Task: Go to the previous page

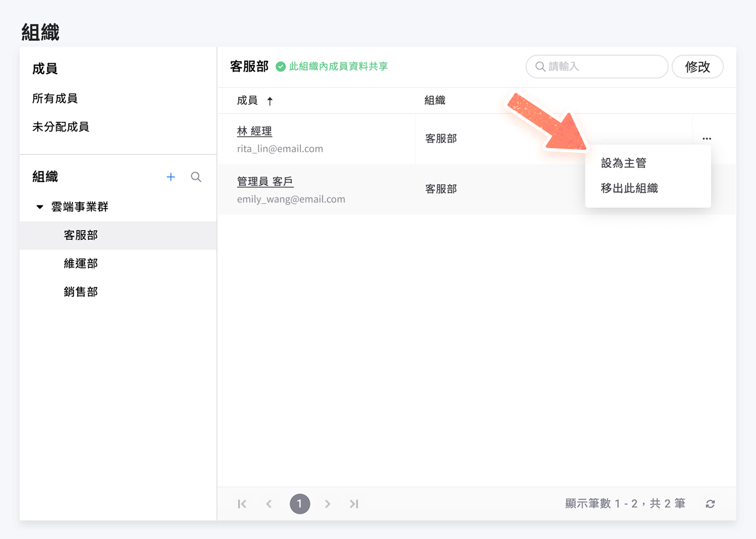Action: pyautogui.click(x=269, y=504)
